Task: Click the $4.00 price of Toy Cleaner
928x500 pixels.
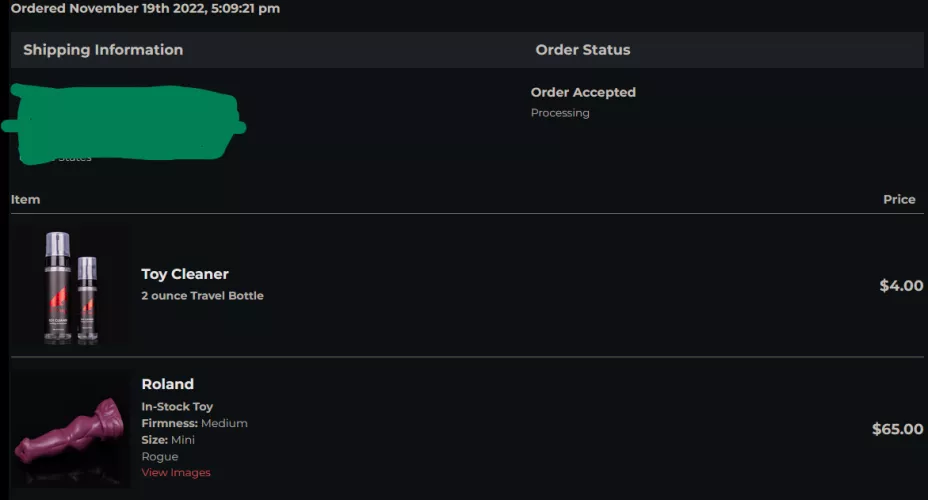Action: pyautogui.click(x=901, y=286)
